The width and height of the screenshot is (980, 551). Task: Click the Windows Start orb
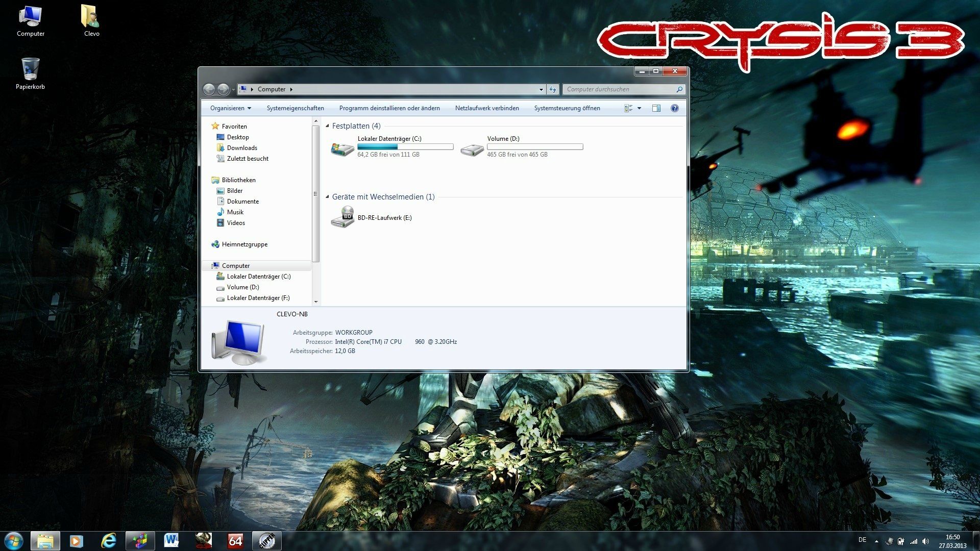pos(14,541)
